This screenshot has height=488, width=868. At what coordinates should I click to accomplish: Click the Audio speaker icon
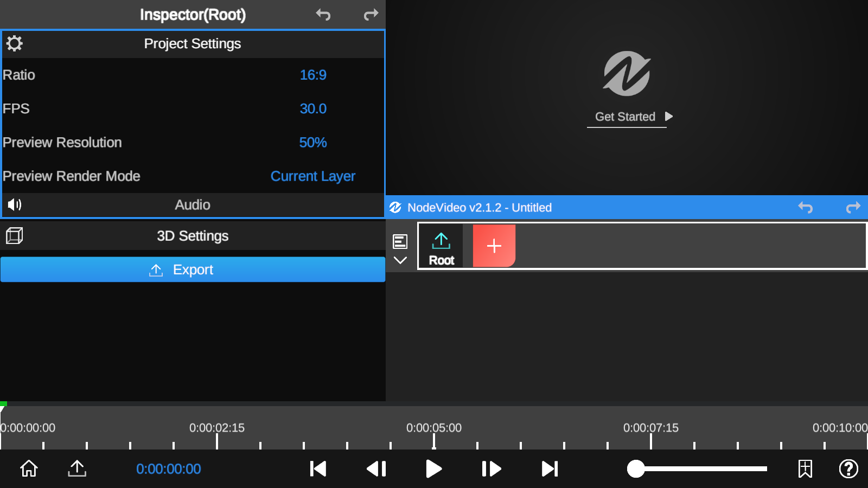[x=15, y=205]
